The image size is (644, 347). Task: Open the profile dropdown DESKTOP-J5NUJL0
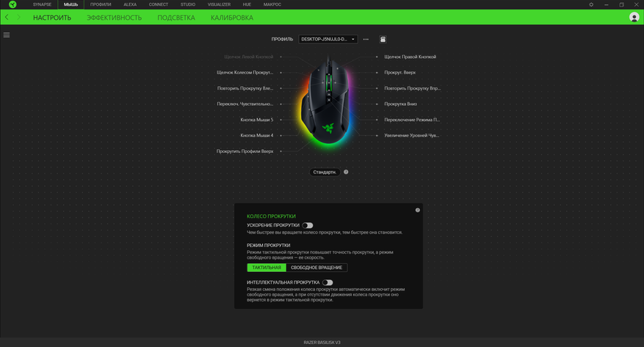(x=328, y=39)
